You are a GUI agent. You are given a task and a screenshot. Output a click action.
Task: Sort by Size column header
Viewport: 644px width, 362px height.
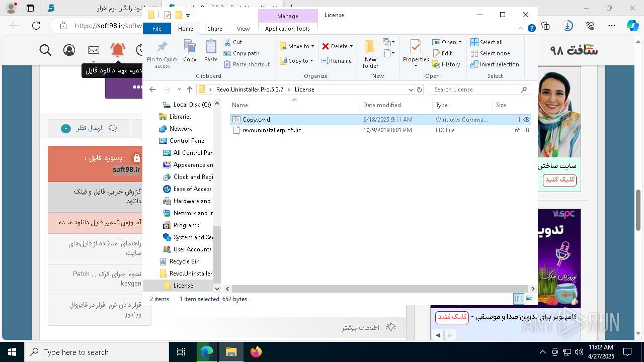(512, 105)
